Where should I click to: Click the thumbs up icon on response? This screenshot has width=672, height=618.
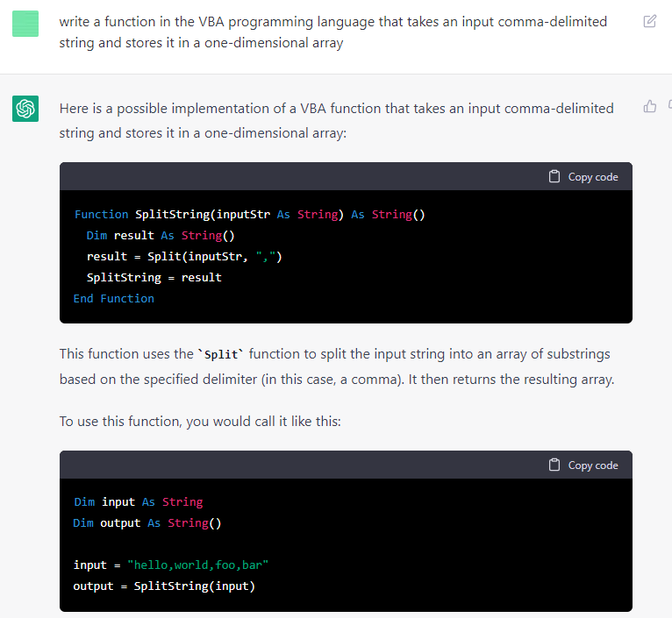pyautogui.click(x=650, y=106)
